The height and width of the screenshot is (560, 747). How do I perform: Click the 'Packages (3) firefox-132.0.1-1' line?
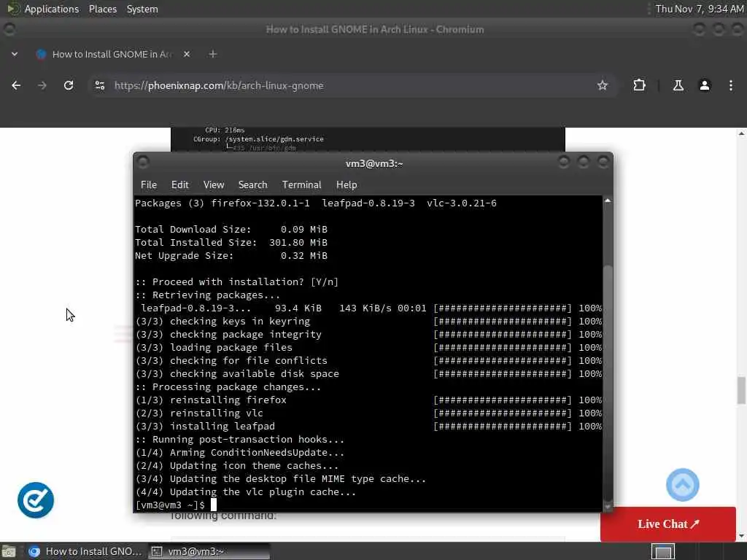point(316,203)
